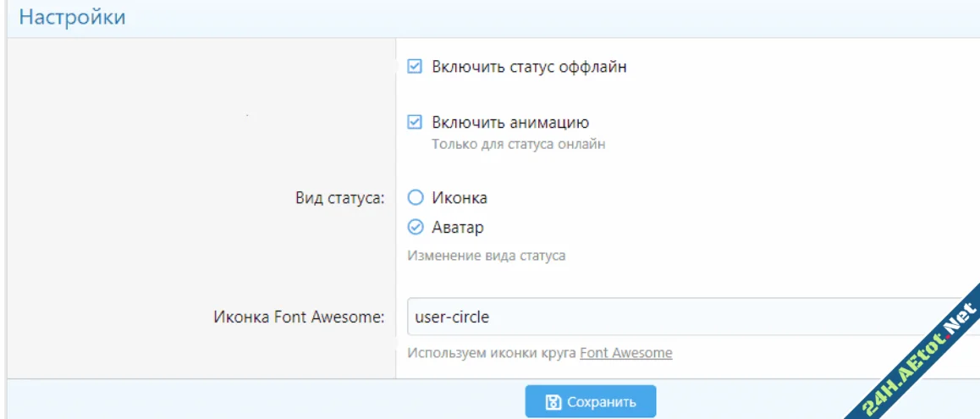Click the 'Изменение вида статуса' hint text

coord(487,256)
